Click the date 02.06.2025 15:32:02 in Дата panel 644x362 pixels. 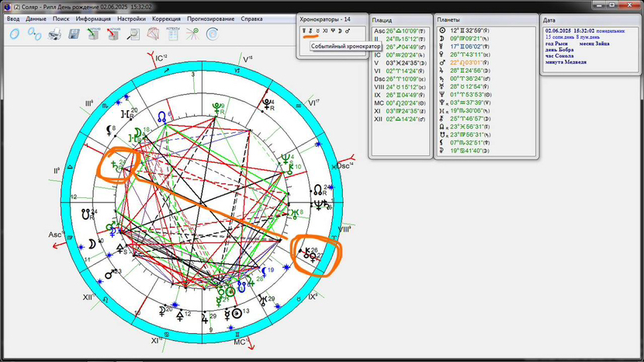(x=570, y=31)
